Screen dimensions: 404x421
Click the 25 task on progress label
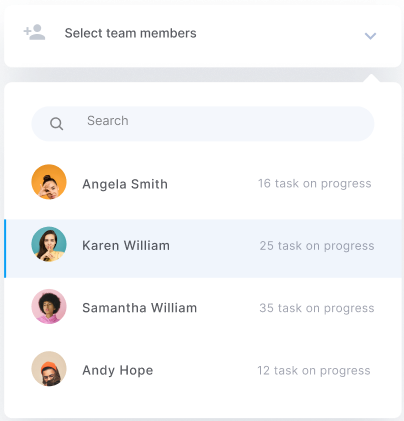pyautogui.click(x=317, y=246)
